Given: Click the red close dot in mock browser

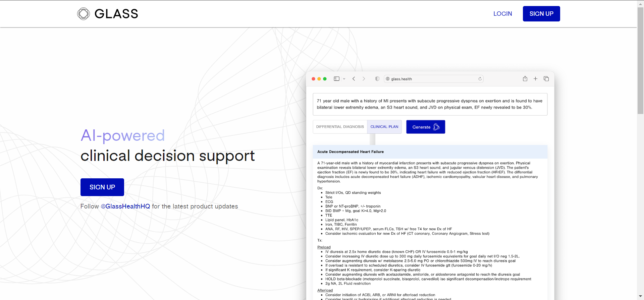Looking at the screenshot, I should [313, 79].
